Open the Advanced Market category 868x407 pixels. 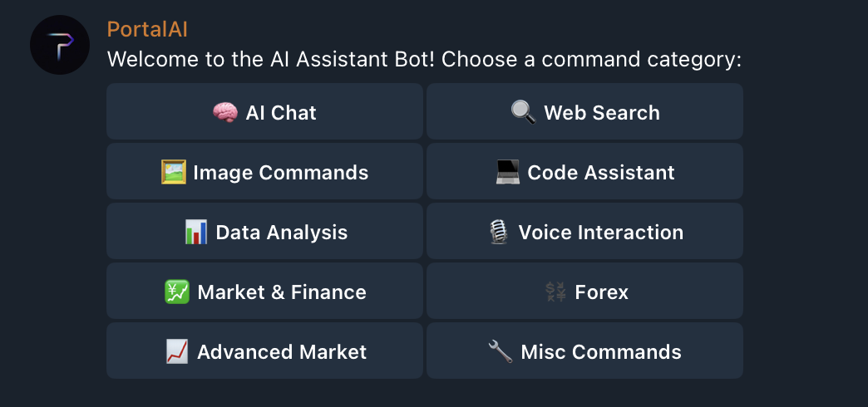click(264, 350)
